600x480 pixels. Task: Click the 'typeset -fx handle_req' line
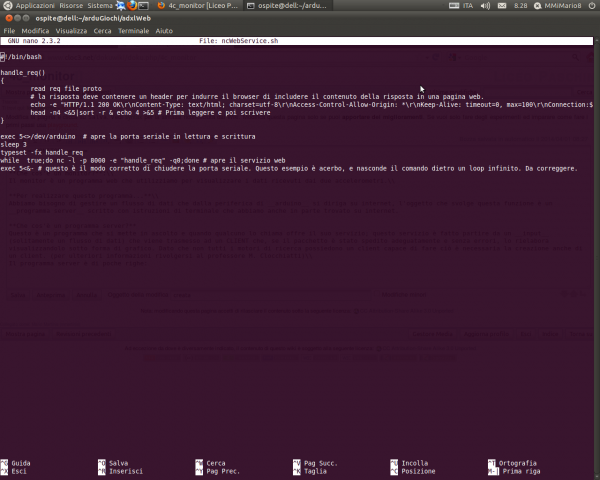[x=42, y=152]
